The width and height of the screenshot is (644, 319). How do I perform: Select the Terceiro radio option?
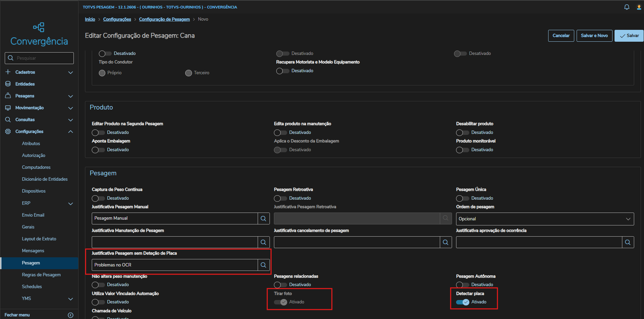pyautogui.click(x=189, y=73)
